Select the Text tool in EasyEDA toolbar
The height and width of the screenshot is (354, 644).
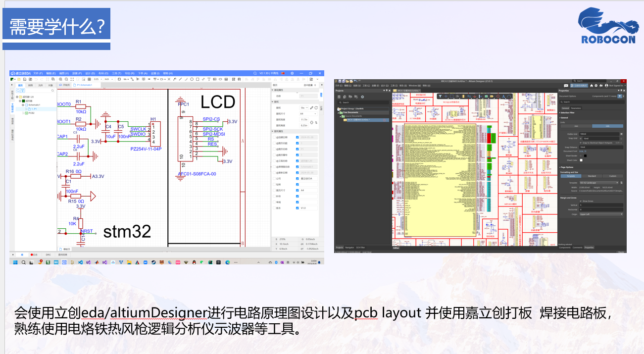point(208,79)
